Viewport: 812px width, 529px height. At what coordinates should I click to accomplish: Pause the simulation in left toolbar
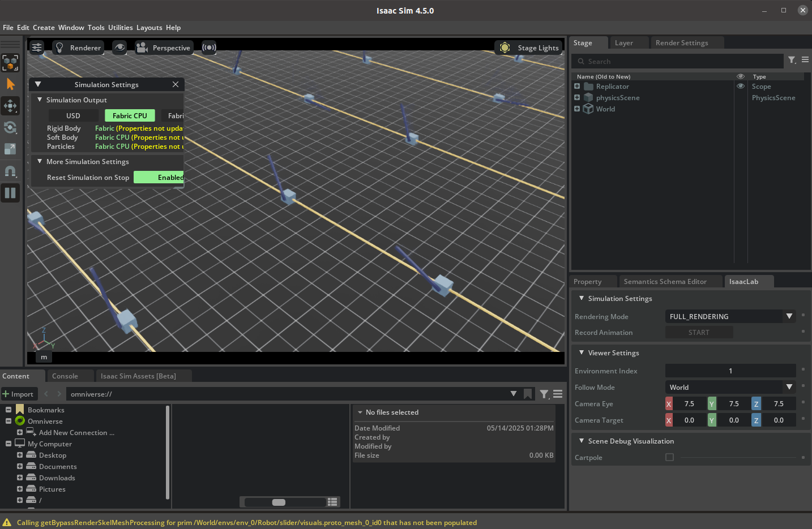(10, 193)
